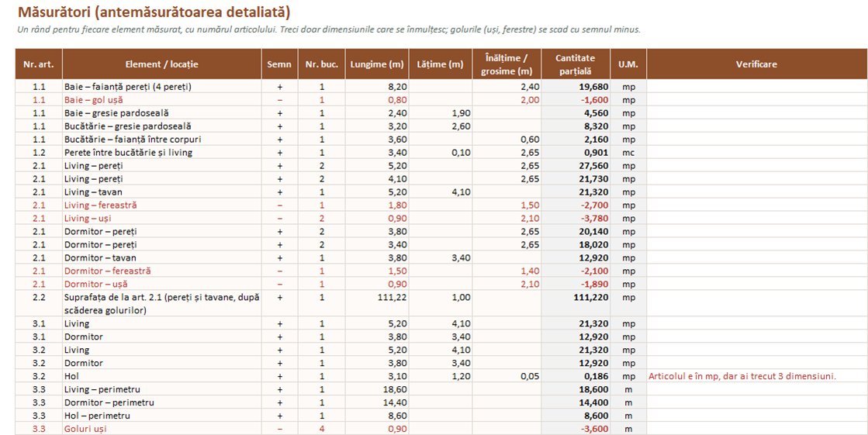This screenshot has width=868, height=435.
Task: Select cell 'Hol' in element column
Action: click(x=161, y=376)
